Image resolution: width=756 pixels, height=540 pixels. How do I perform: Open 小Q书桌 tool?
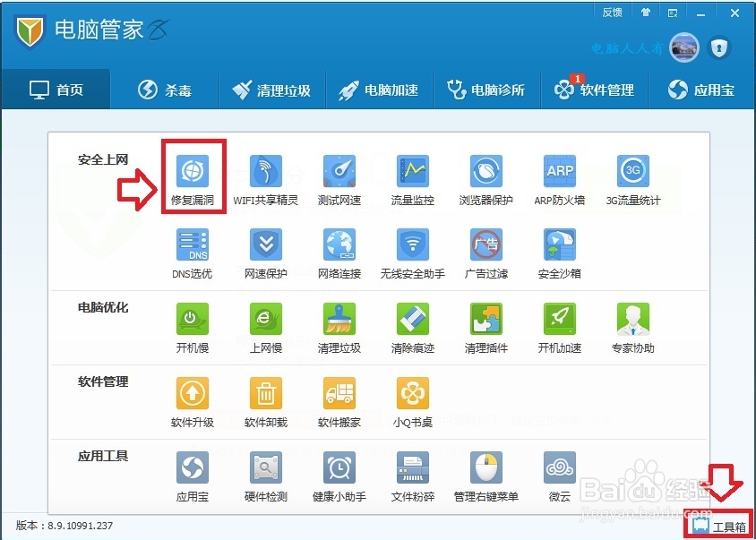click(413, 402)
